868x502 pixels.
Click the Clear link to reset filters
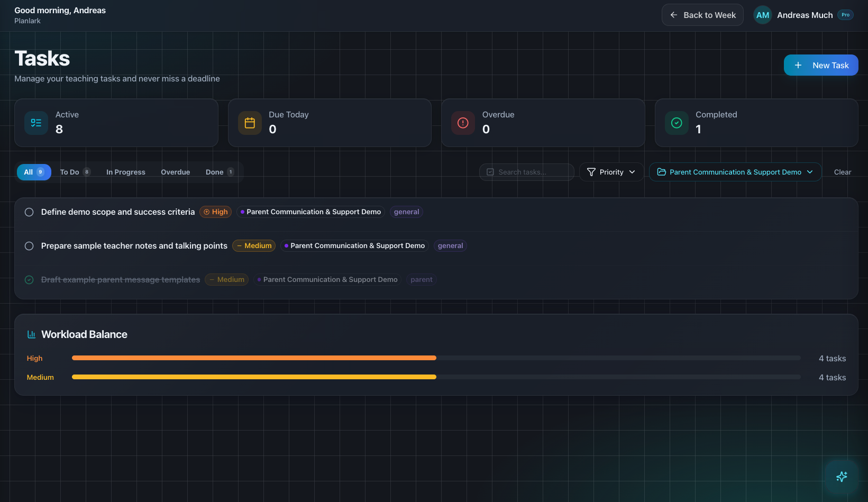[x=842, y=172]
